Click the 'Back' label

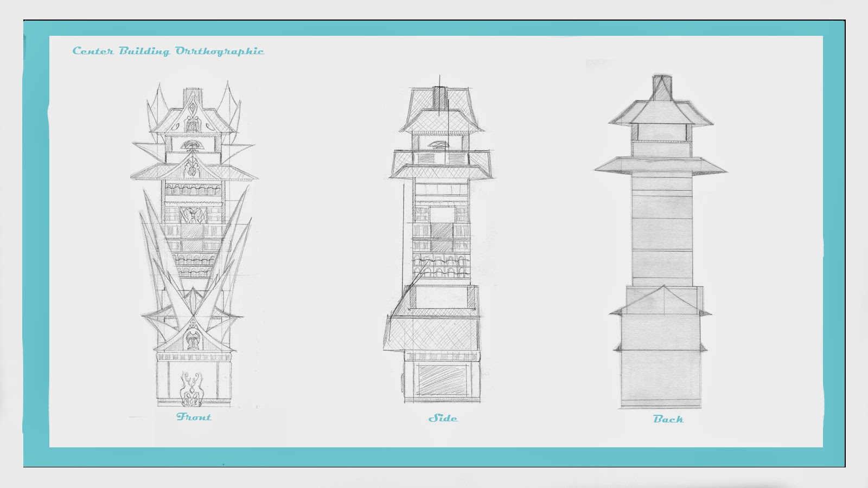tap(669, 419)
